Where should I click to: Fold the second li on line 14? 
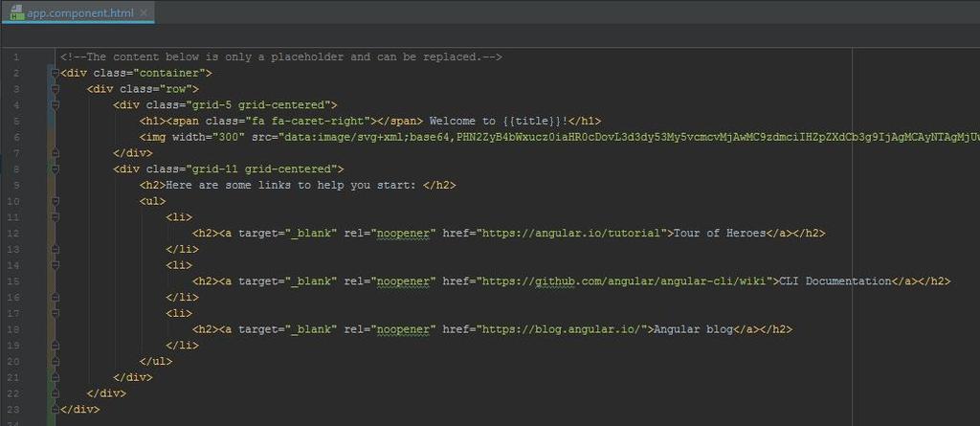pyautogui.click(x=56, y=264)
